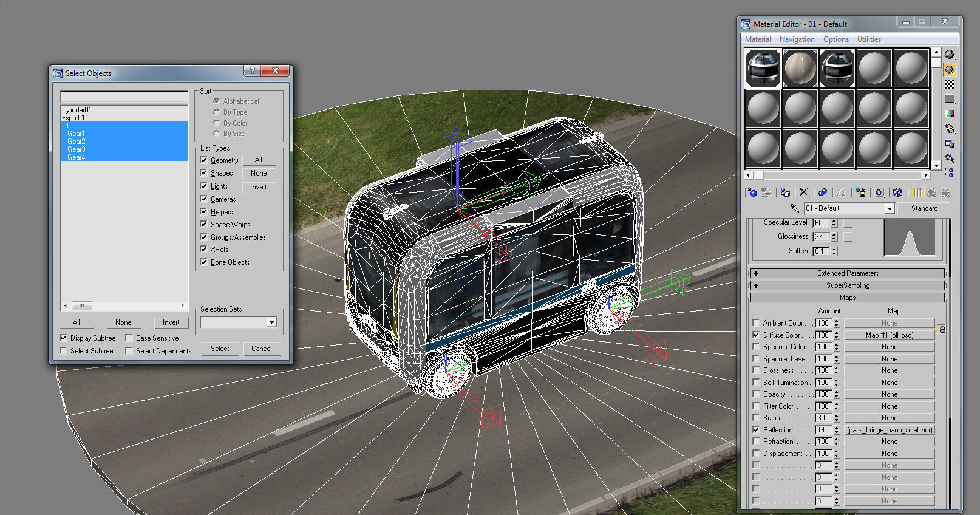Click Standard material type button

924,208
